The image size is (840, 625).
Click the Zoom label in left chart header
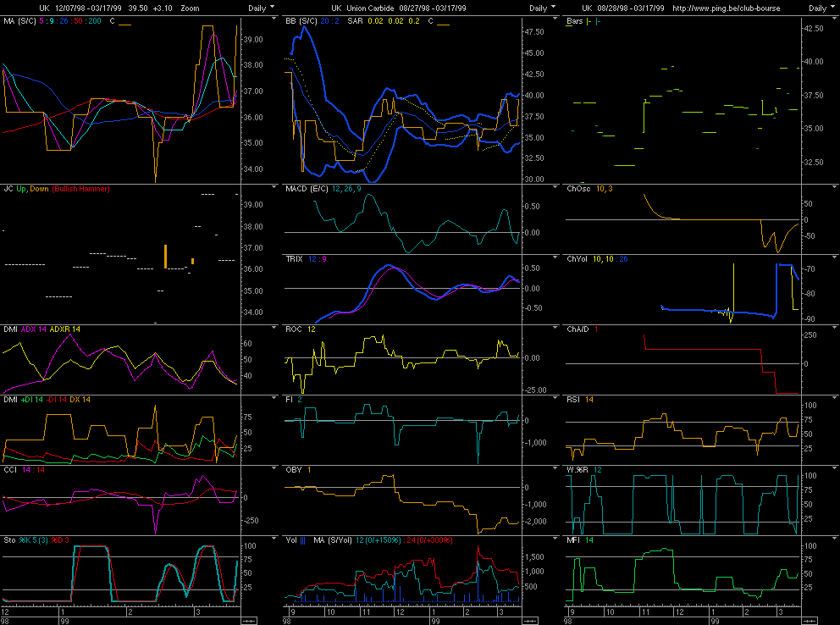pos(191,8)
